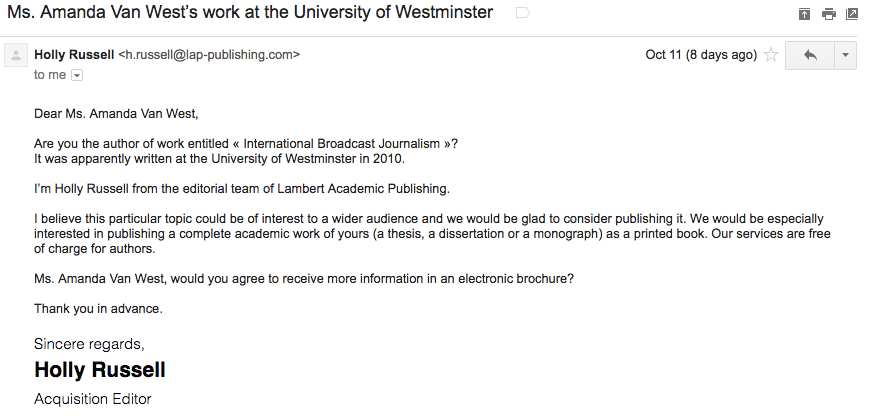Print the email using printer icon
Screen dimensions: 883x416
828,14
